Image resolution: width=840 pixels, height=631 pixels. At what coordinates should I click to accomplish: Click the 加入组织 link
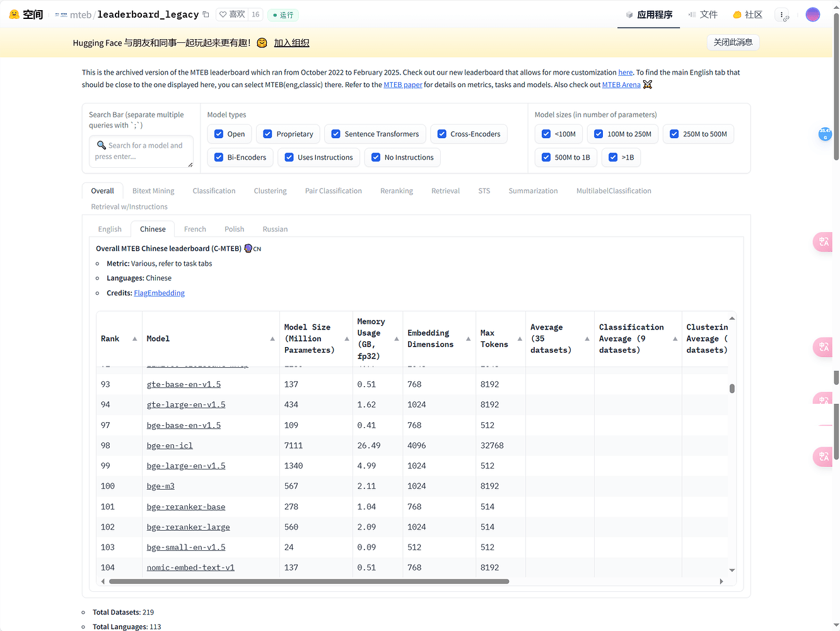click(x=291, y=43)
